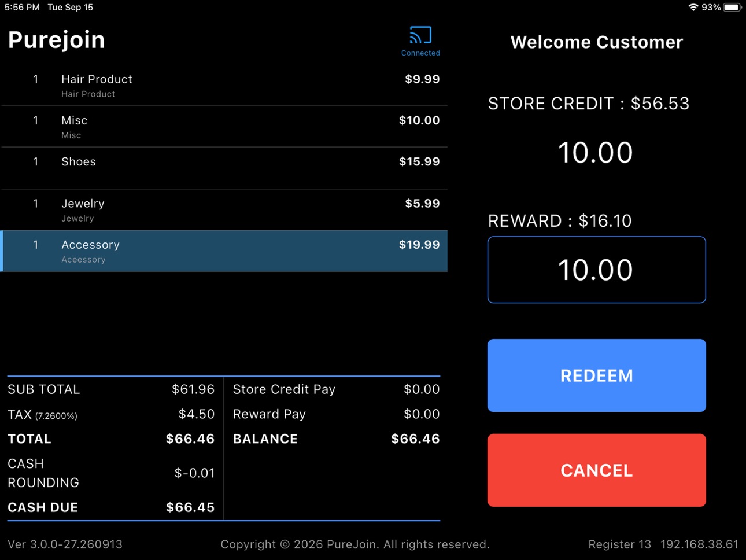This screenshot has height=560, width=746.
Task: Tap the Store Credit amount 10.00
Action: (x=596, y=153)
